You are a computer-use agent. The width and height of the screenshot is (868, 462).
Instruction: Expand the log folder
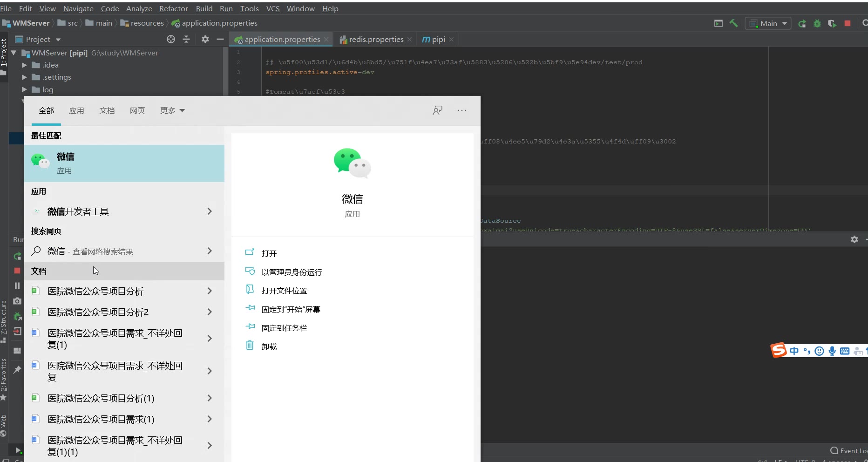[24, 89]
